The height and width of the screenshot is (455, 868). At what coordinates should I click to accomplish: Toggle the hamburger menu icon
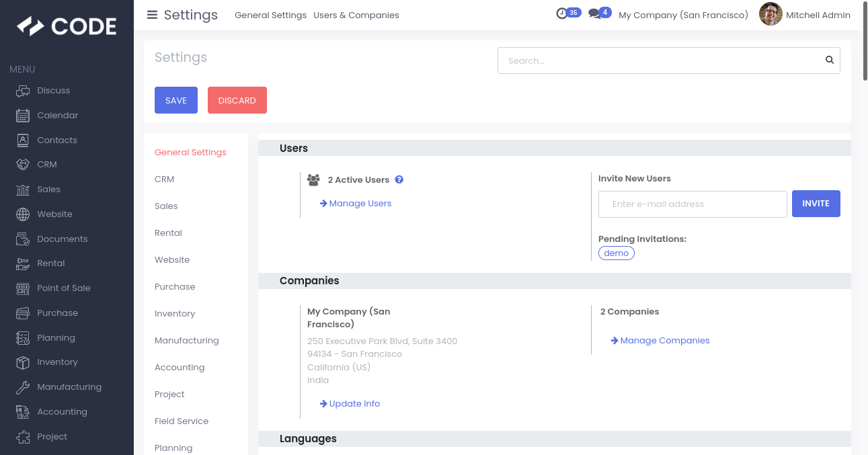tap(152, 15)
